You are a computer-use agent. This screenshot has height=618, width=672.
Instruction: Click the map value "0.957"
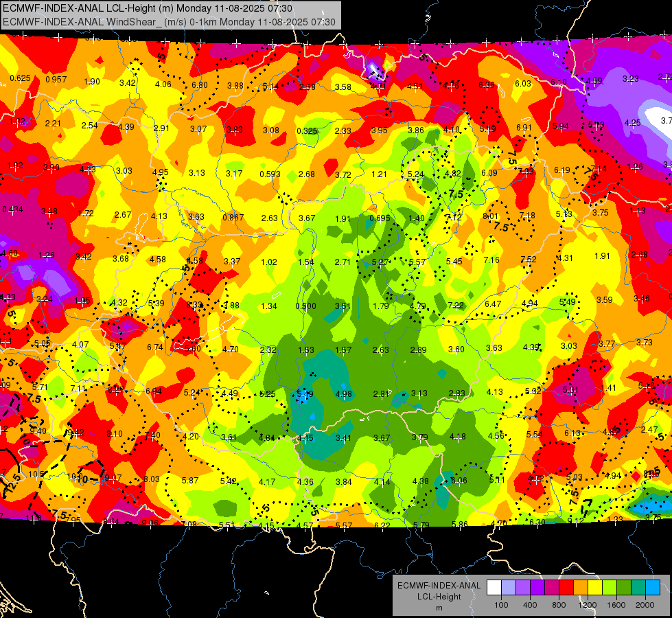point(56,80)
